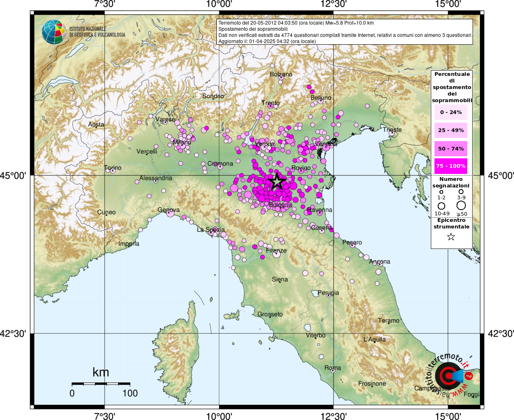Click the 'Numero segnalazioni' legend heading
Viewport: 514px width, 420px height.
point(451,182)
